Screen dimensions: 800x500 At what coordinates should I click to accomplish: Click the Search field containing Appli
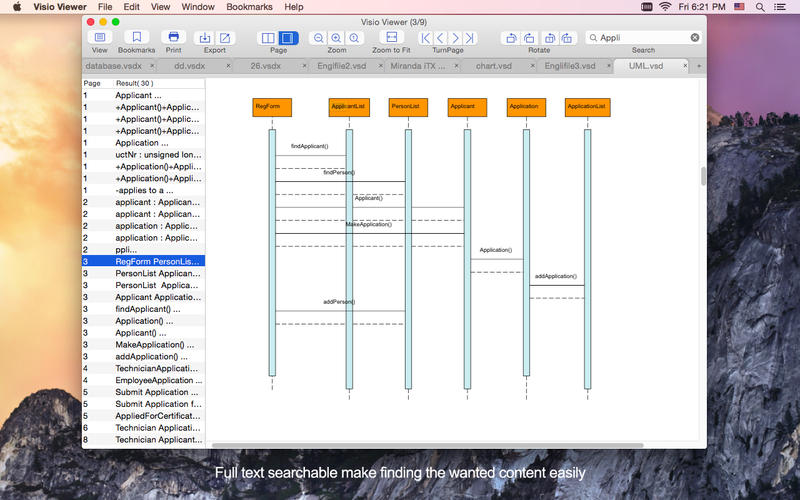coord(643,37)
